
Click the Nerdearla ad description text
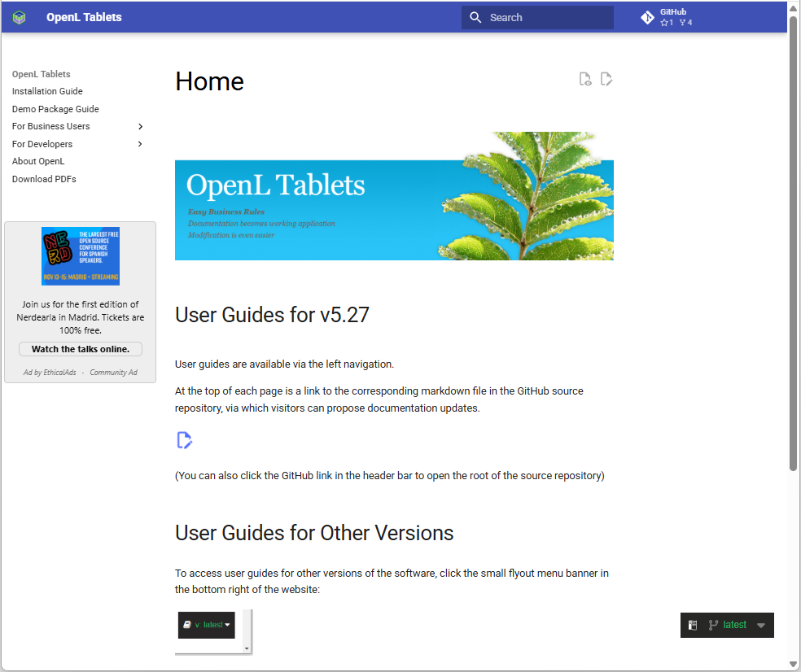click(81, 317)
